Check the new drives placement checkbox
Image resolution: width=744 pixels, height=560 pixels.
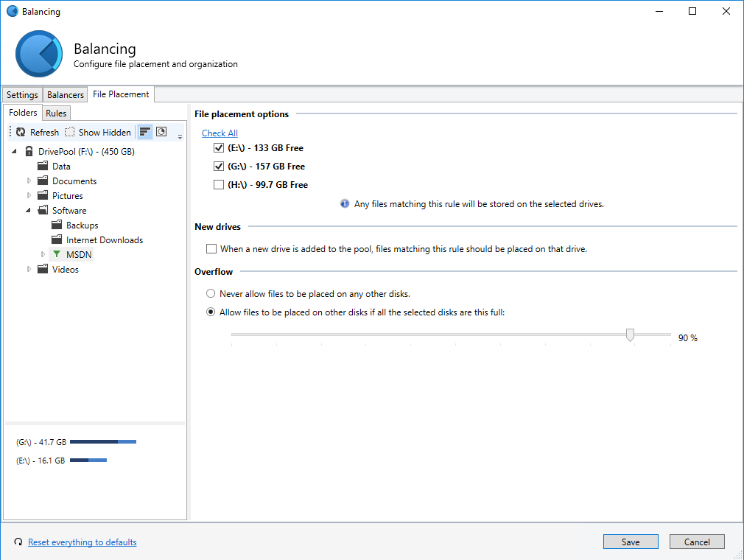212,249
